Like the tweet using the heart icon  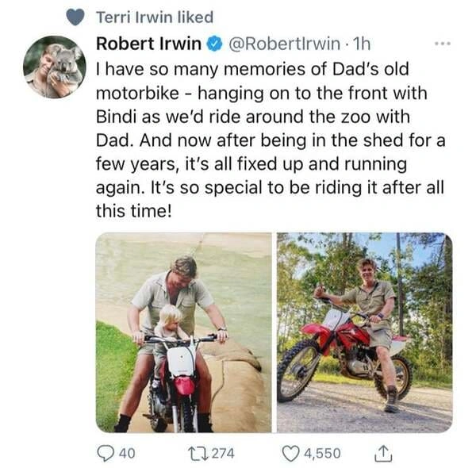(x=291, y=453)
